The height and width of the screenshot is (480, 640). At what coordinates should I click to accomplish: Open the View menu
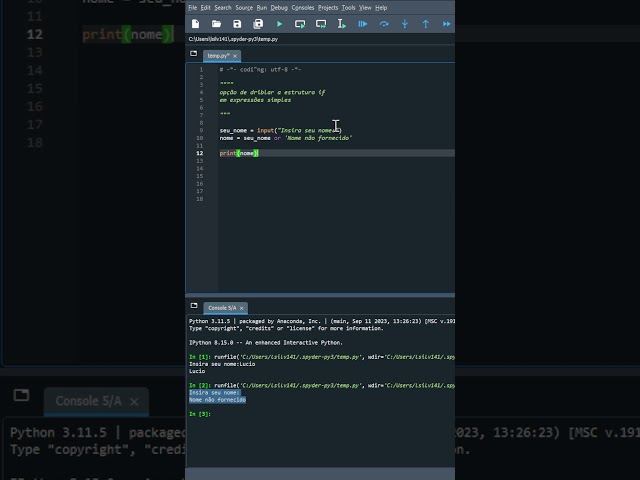tap(365, 8)
